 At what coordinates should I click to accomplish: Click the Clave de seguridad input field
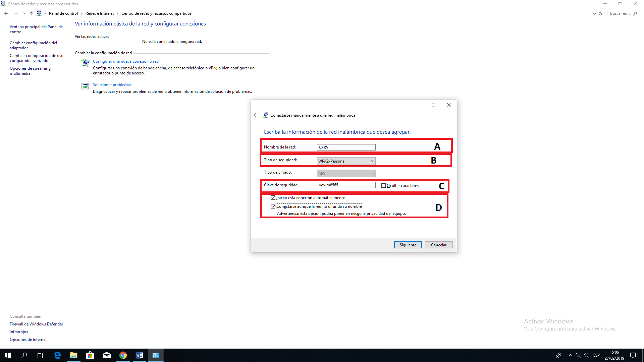point(346,185)
